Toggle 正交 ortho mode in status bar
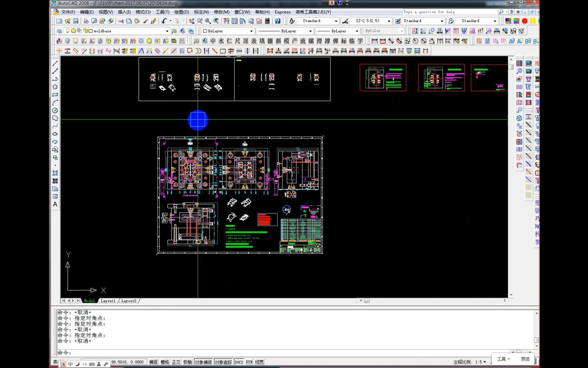This screenshot has width=588, height=368. tap(176, 362)
